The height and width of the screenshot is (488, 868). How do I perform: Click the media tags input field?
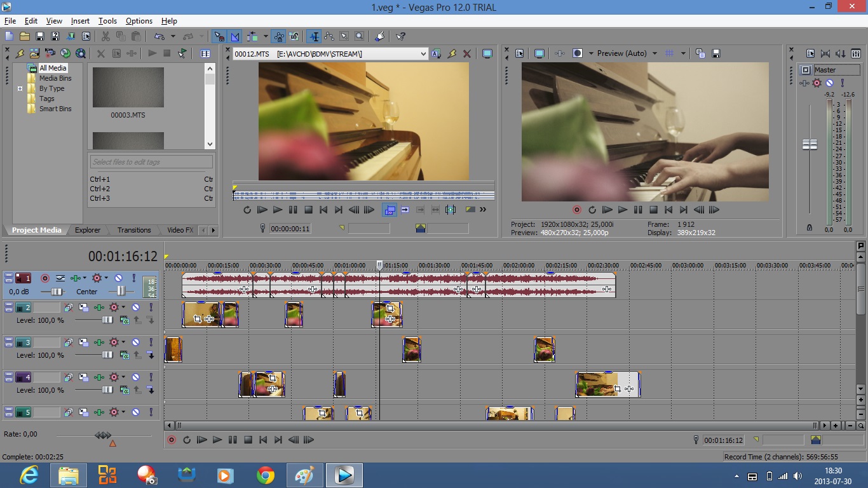[x=151, y=161]
